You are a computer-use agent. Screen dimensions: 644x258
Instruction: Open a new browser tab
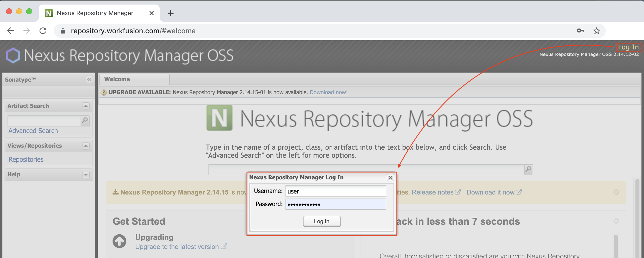(171, 13)
